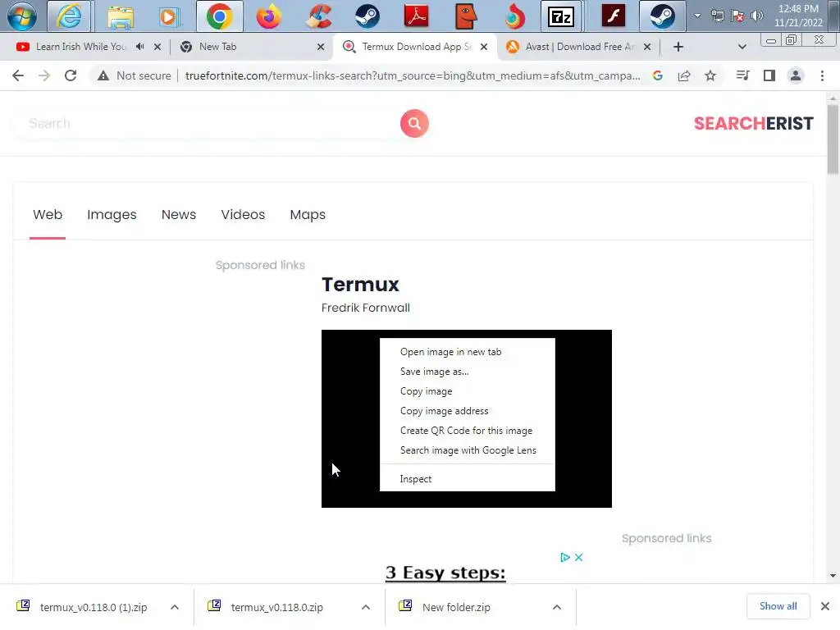The width and height of the screenshot is (840, 630).
Task: Select the Videos results tab
Action: (243, 215)
